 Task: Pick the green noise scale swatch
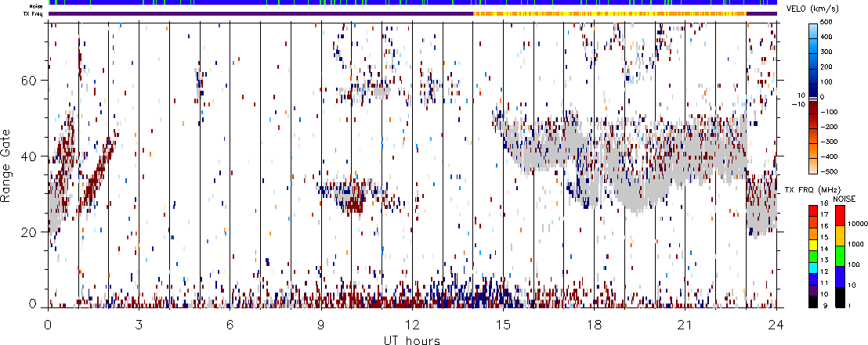coord(839,256)
